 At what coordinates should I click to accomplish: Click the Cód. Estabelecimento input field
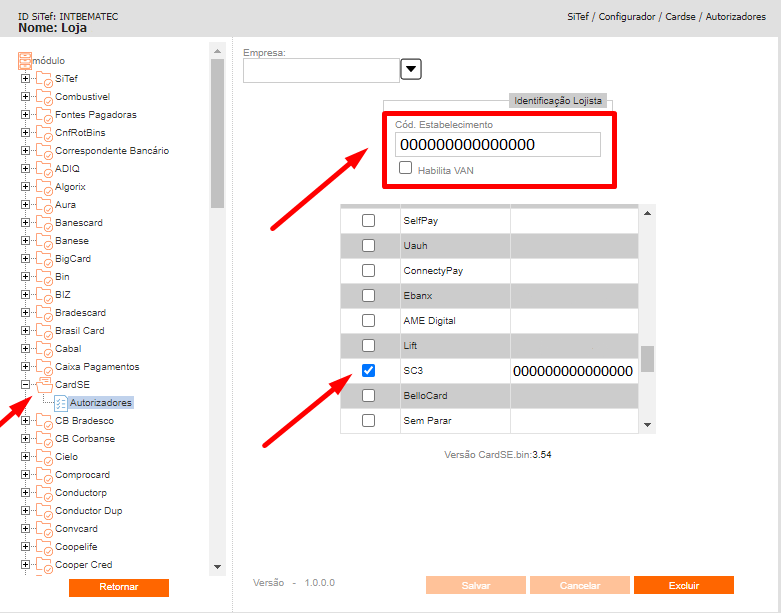(x=498, y=144)
